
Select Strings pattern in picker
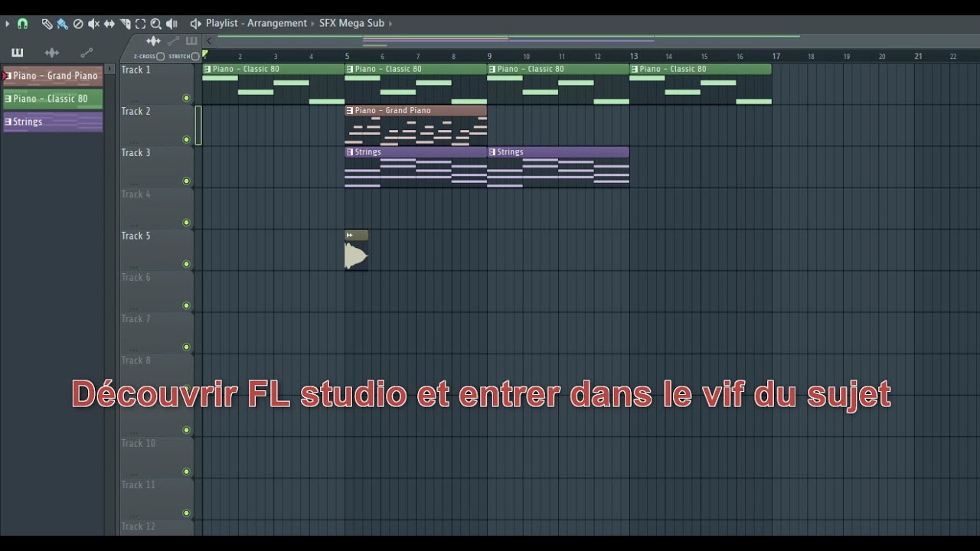point(53,122)
